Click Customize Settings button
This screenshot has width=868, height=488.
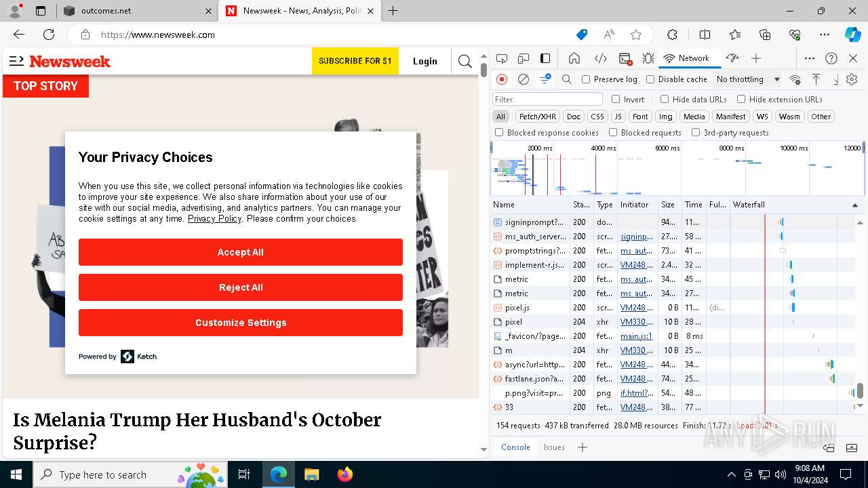click(241, 323)
